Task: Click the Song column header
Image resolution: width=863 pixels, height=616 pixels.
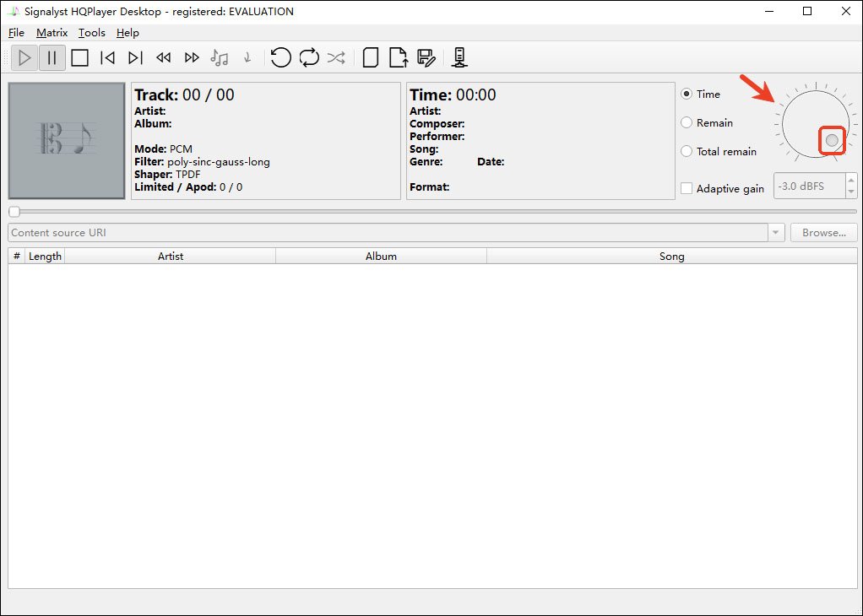Action: coord(671,257)
